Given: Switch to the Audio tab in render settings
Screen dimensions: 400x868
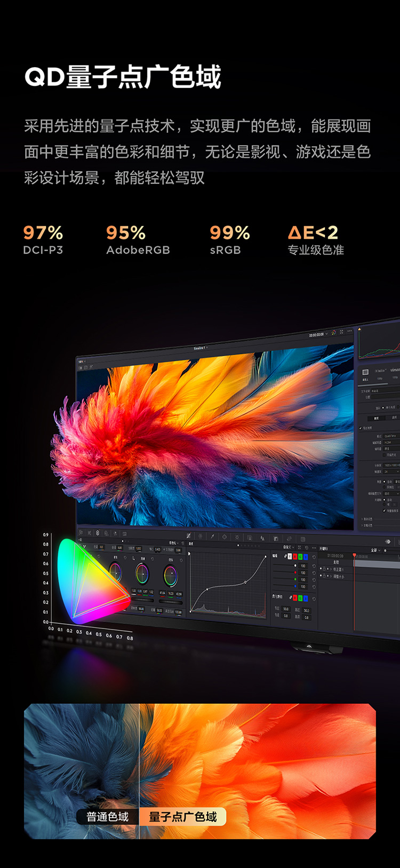Looking at the screenshot, I should [393, 417].
